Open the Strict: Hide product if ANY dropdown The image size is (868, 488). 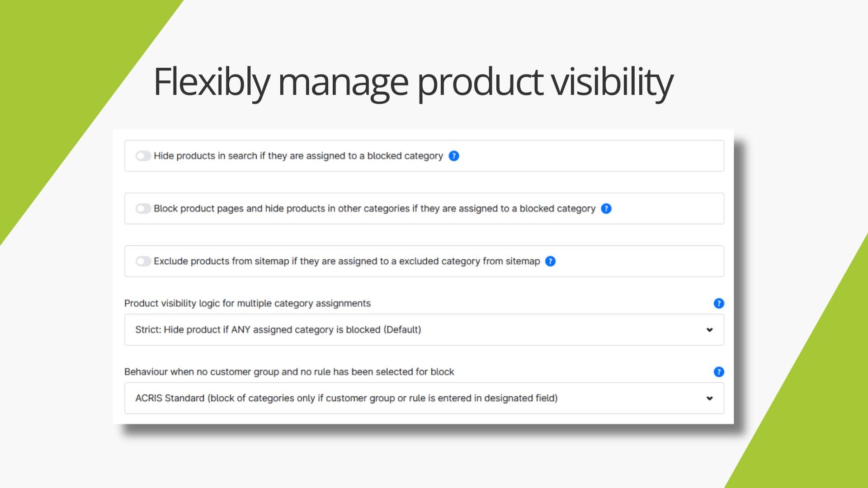coord(424,330)
